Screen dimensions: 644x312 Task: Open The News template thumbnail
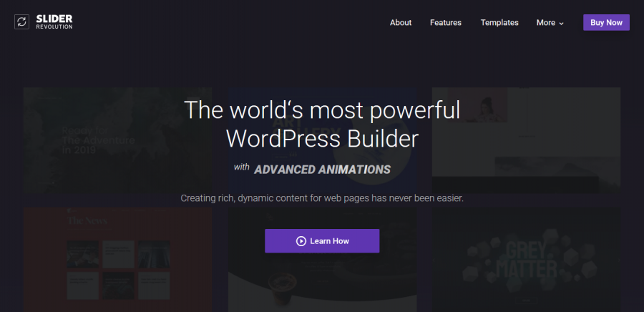(x=117, y=259)
